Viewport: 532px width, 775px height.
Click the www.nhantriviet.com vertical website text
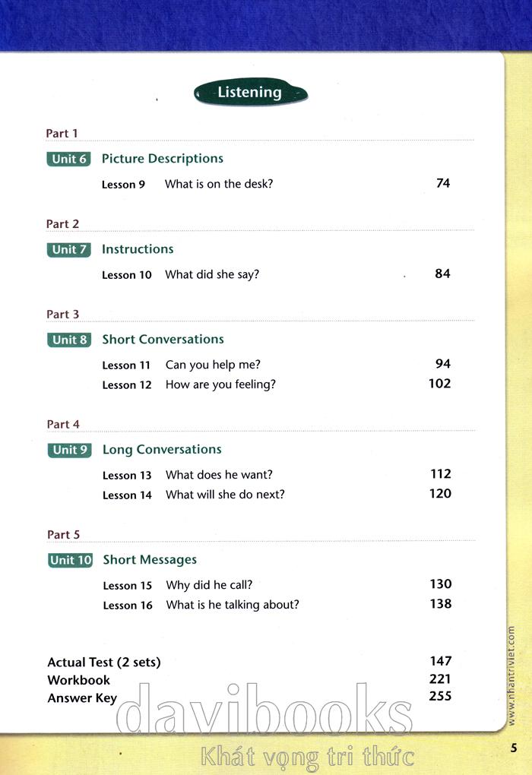(x=511, y=675)
